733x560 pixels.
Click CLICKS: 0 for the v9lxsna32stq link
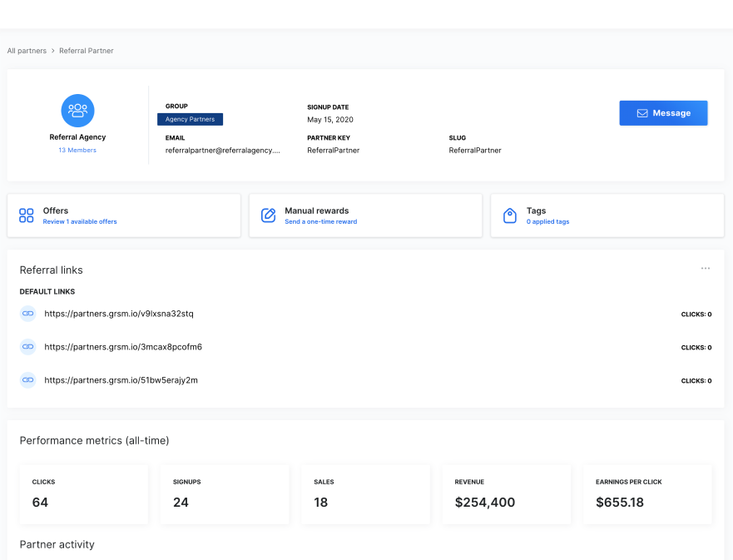[x=696, y=315]
